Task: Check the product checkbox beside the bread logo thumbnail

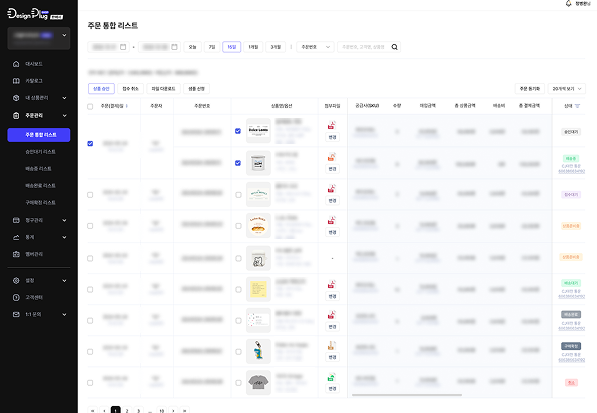Action: [238, 226]
